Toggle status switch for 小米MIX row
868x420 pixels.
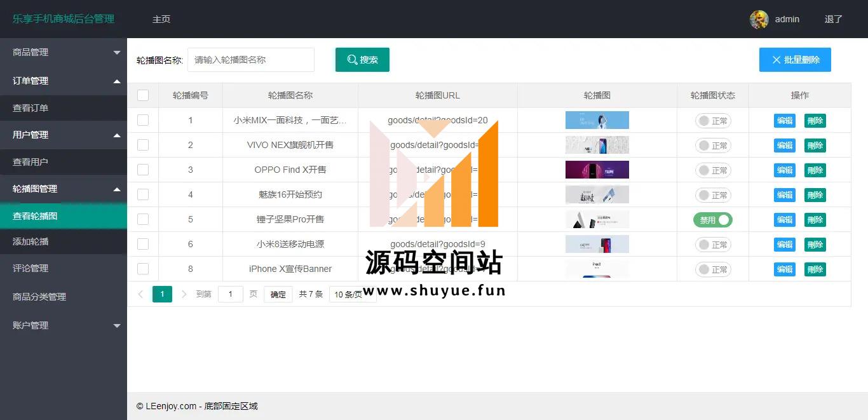tap(713, 121)
